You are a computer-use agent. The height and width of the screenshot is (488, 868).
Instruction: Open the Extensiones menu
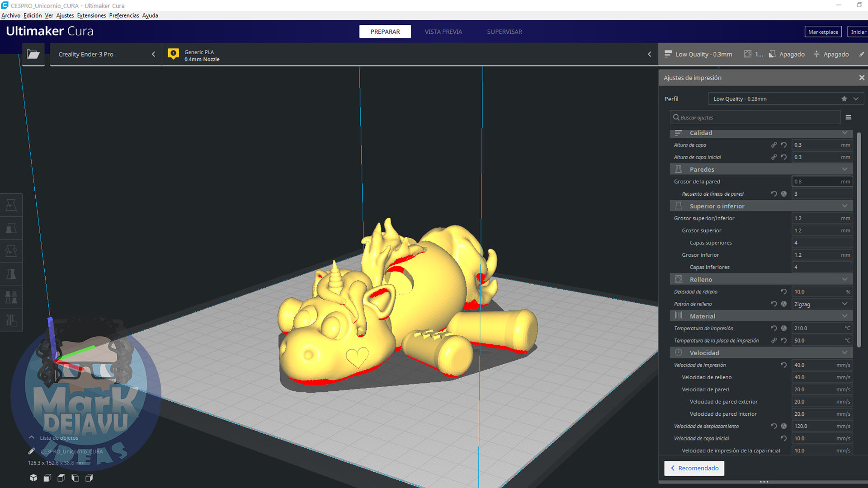point(91,15)
